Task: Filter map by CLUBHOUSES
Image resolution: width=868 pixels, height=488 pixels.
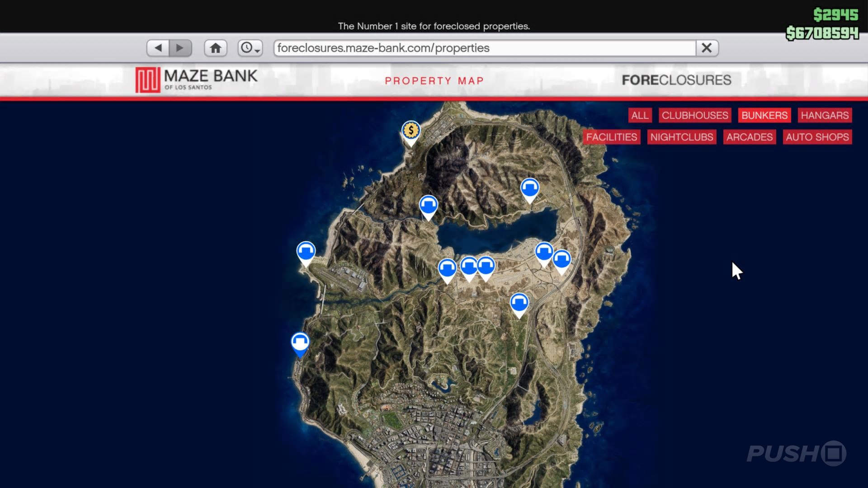Action: 695,115
